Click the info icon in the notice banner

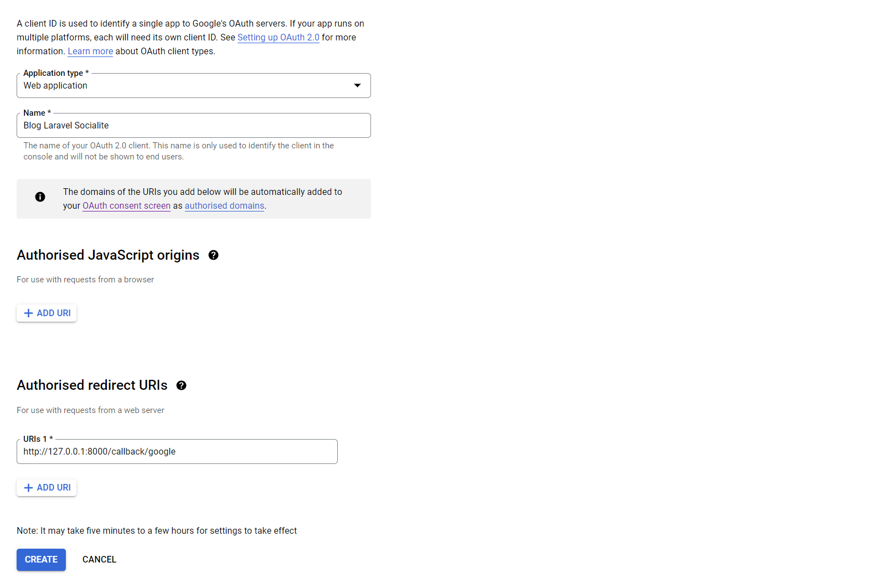click(40, 197)
